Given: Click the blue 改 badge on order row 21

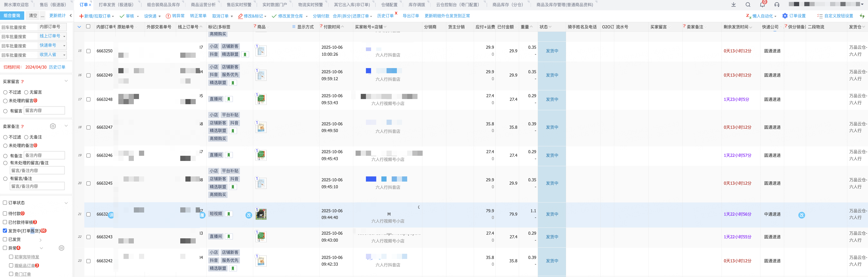Looking at the screenshot, I should 249,215.
